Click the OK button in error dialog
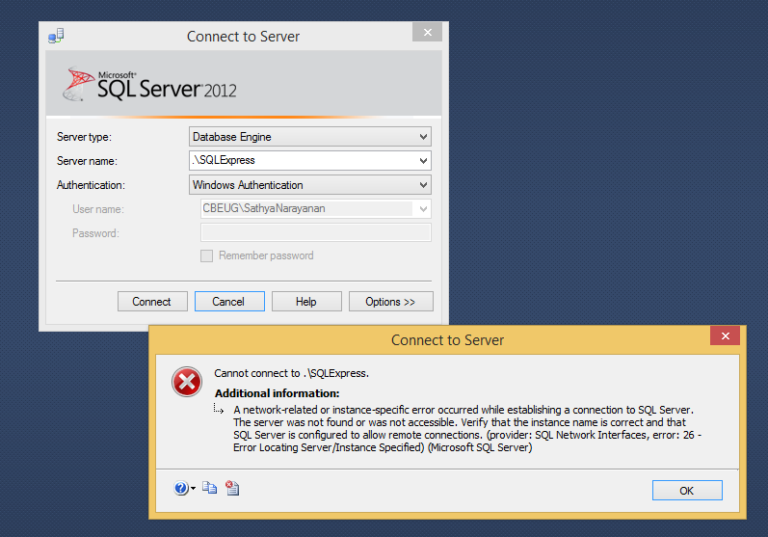 [687, 490]
